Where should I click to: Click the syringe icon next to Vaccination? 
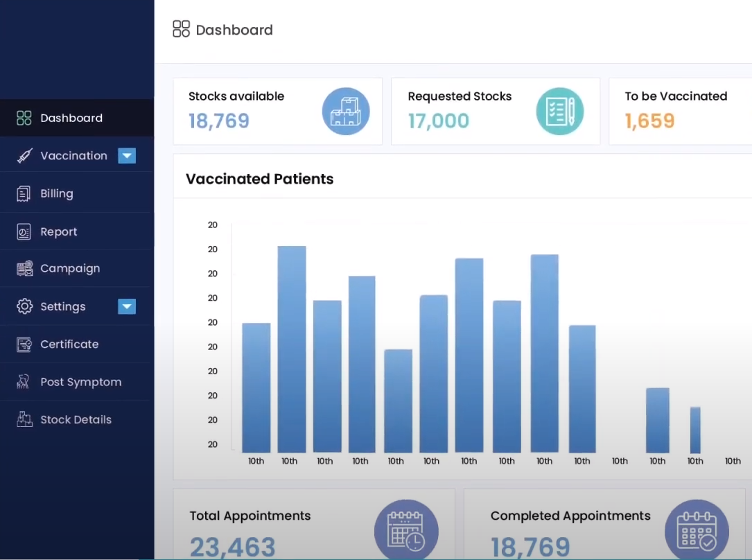click(x=25, y=155)
